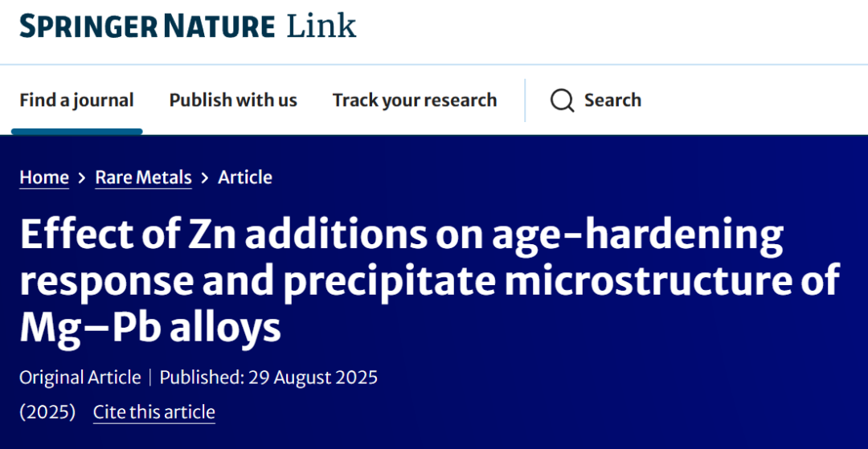Click the Article breadcrumb item
The height and width of the screenshot is (449, 868).
coord(245,178)
